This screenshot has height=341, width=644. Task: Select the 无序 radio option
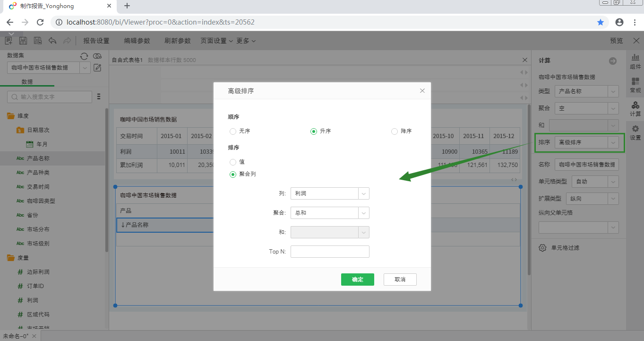click(233, 131)
